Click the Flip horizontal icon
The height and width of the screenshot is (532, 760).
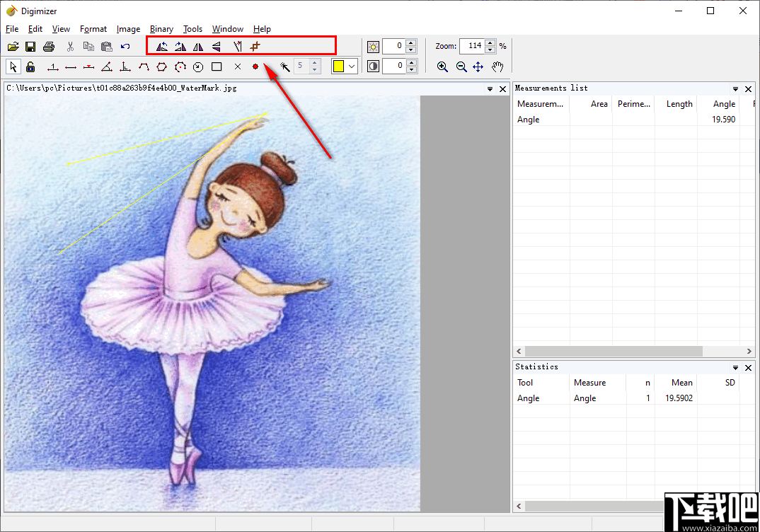pos(198,47)
